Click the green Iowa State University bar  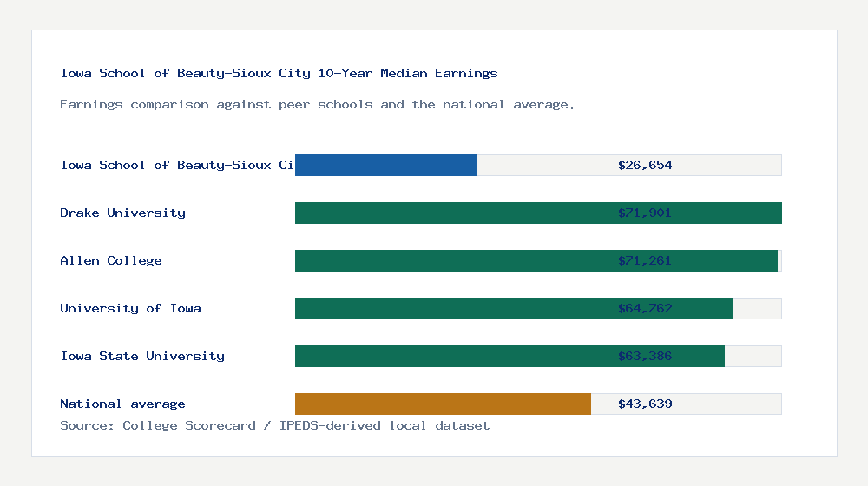tap(510, 356)
